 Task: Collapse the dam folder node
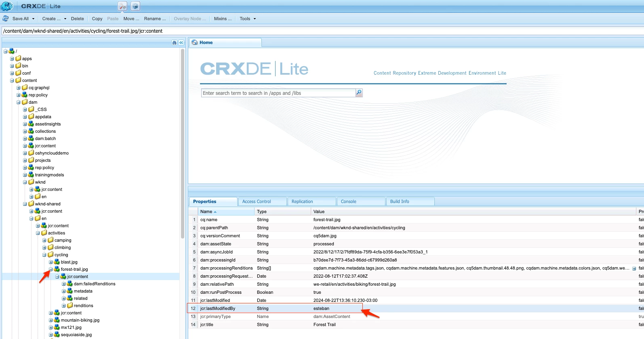click(19, 102)
